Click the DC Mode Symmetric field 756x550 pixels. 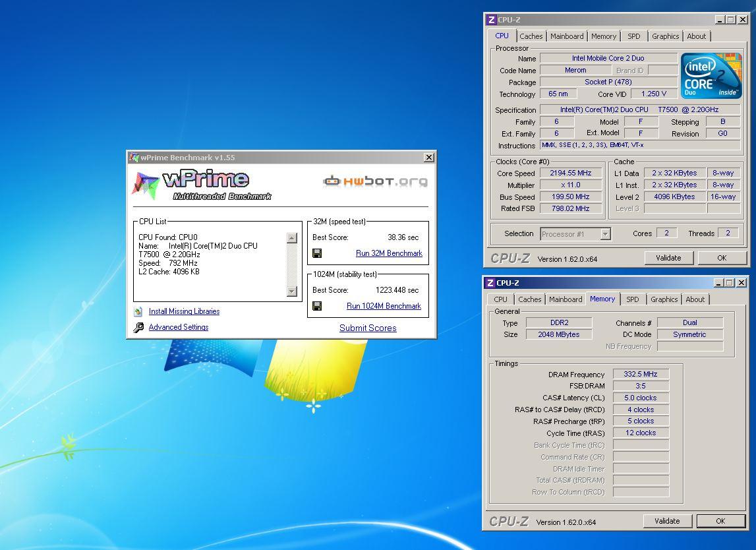(691, 334)
